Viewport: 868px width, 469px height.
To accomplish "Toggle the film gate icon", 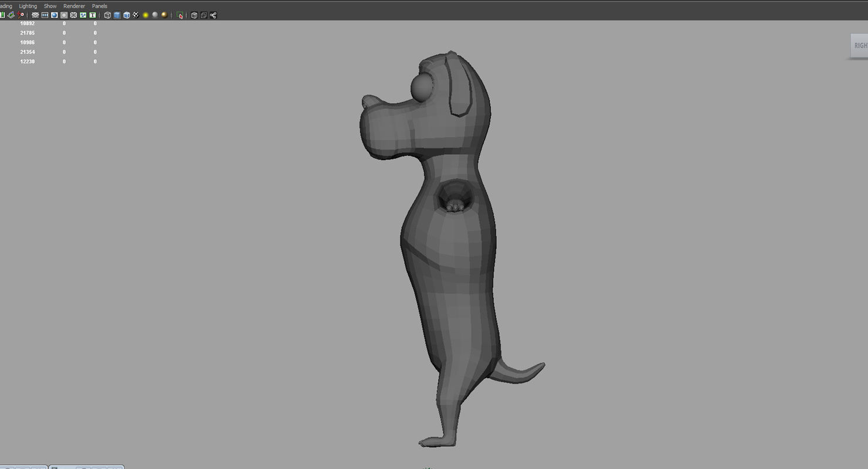I will pyautogui.click(x=45, y=15).
